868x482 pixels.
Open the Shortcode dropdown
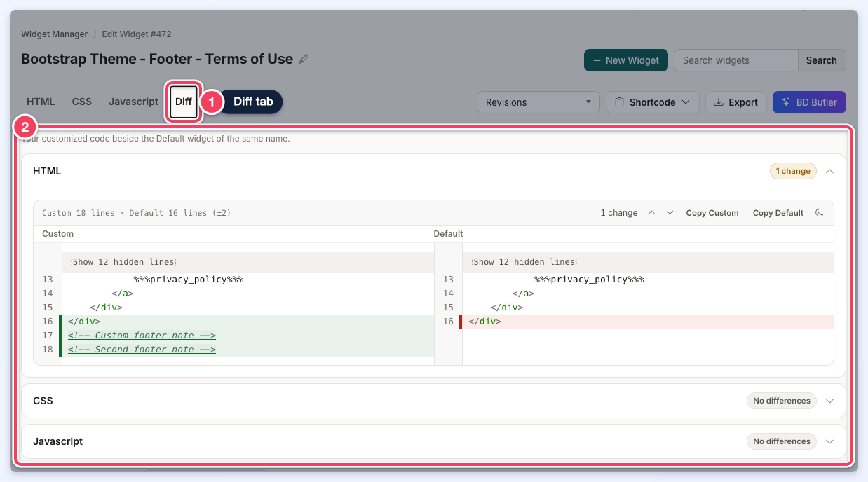pyautogui.click(x=653, y=102)
